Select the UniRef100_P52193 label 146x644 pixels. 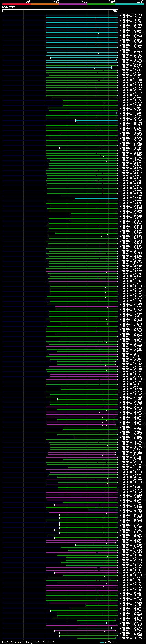(x=131, y=376)
